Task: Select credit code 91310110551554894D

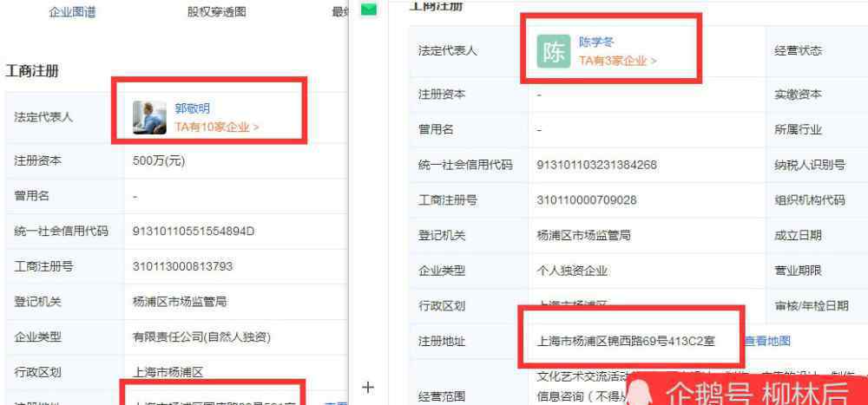Action: click(x=194, y=231)
